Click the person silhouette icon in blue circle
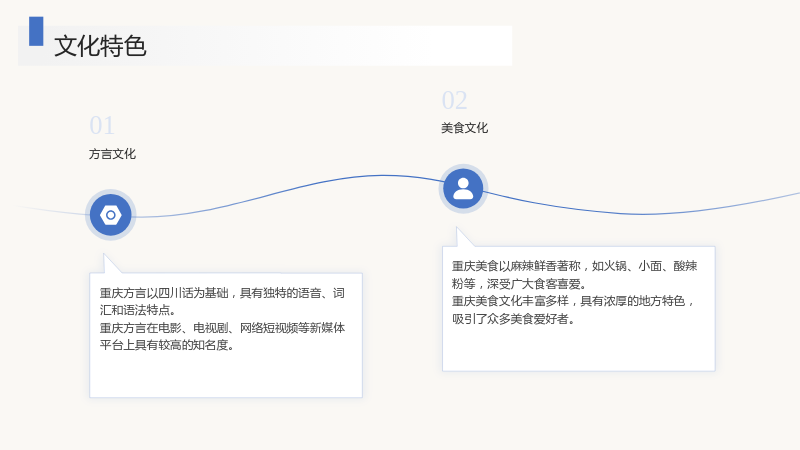Screen dimensions: 800x450 [x=463, y=189]
